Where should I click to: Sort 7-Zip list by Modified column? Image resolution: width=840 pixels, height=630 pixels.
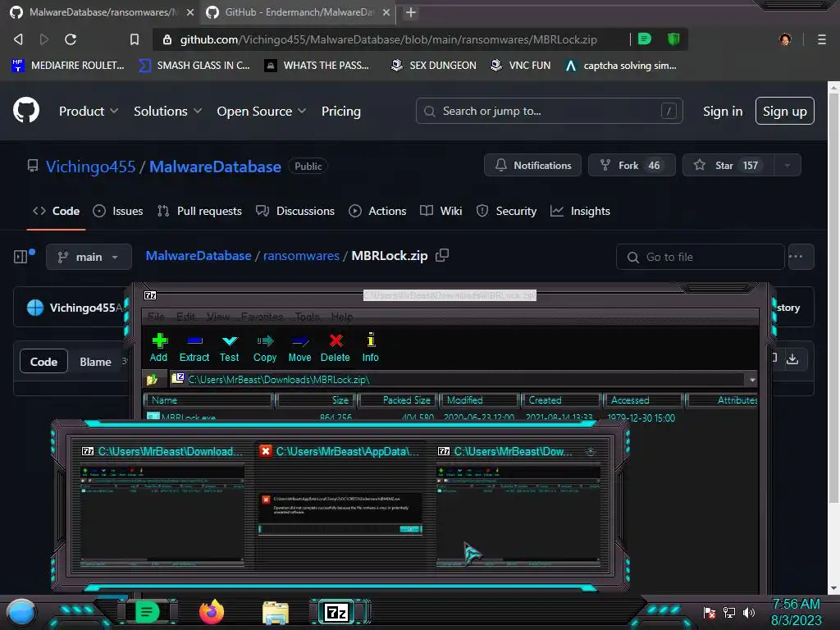479,400
